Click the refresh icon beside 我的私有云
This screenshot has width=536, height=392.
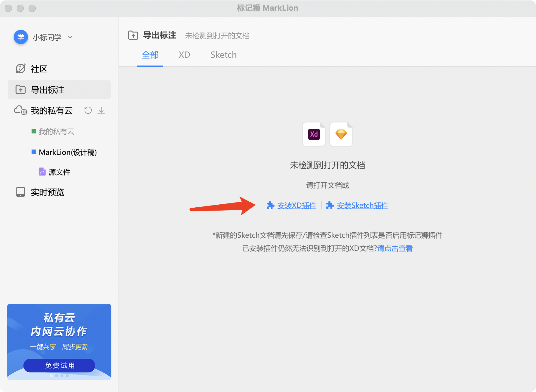point(88,111)
